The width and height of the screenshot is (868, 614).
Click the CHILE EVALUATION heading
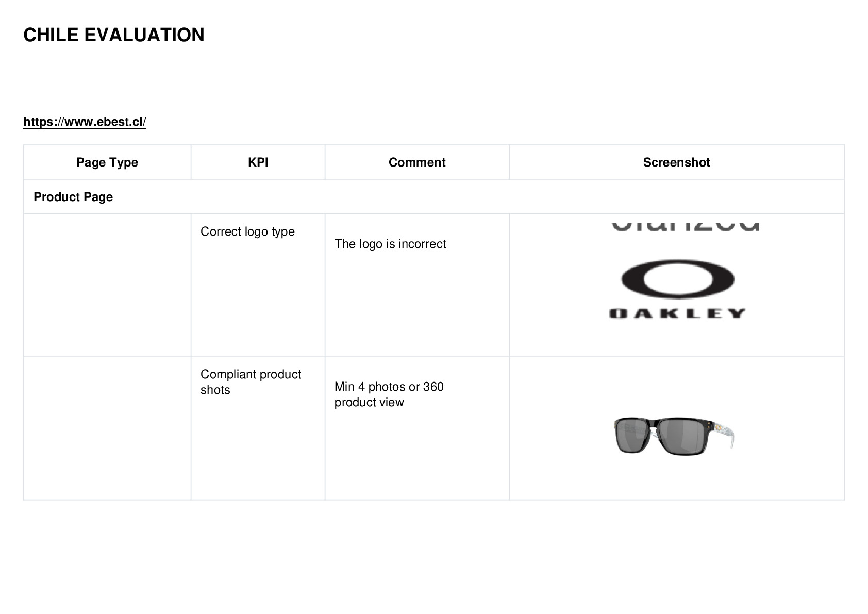114,35
